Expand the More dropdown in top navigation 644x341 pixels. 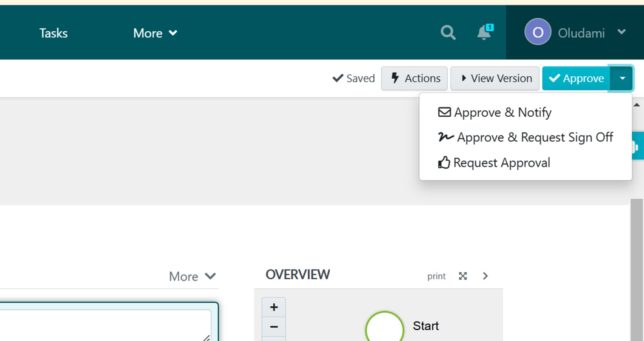coord(155,32)
